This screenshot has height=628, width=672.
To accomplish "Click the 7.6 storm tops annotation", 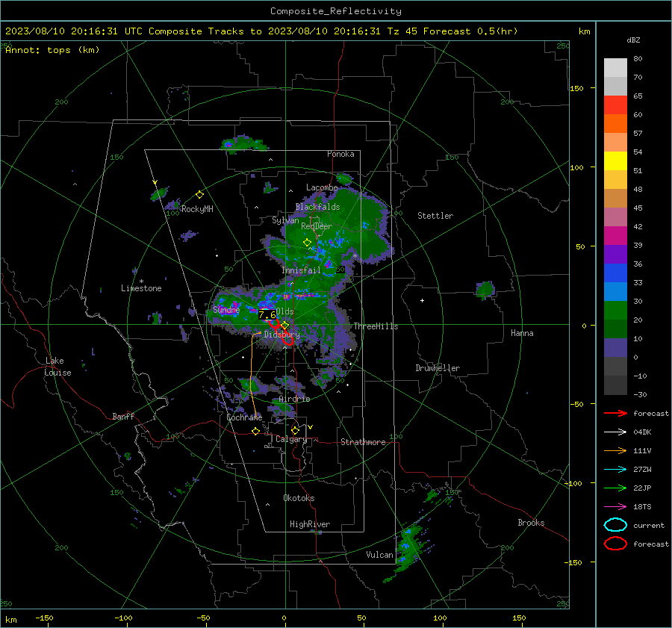I will coord(267,315).
